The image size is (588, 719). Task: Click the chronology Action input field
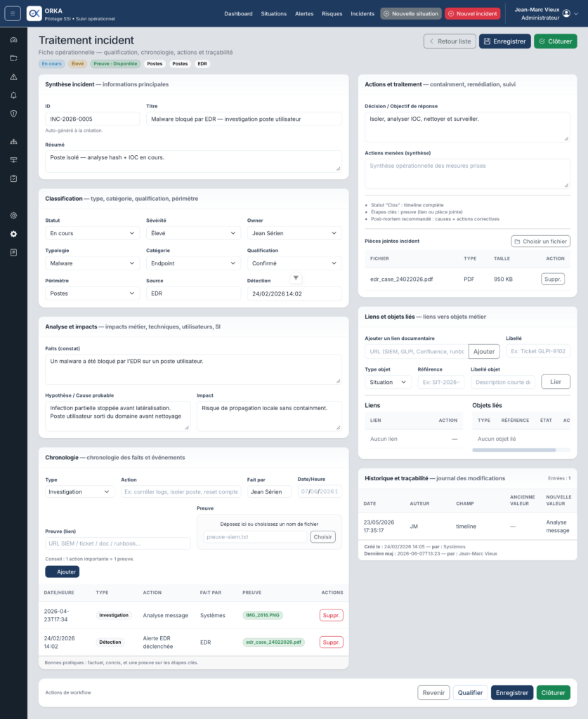(x=181, y=492)
